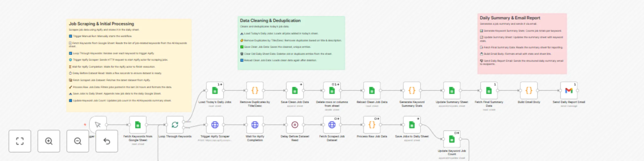Viewport: 644px width, 161px height.
Task: Click 'Load Today's Daily Jobs' line in green note
Action: click(279, 34)
